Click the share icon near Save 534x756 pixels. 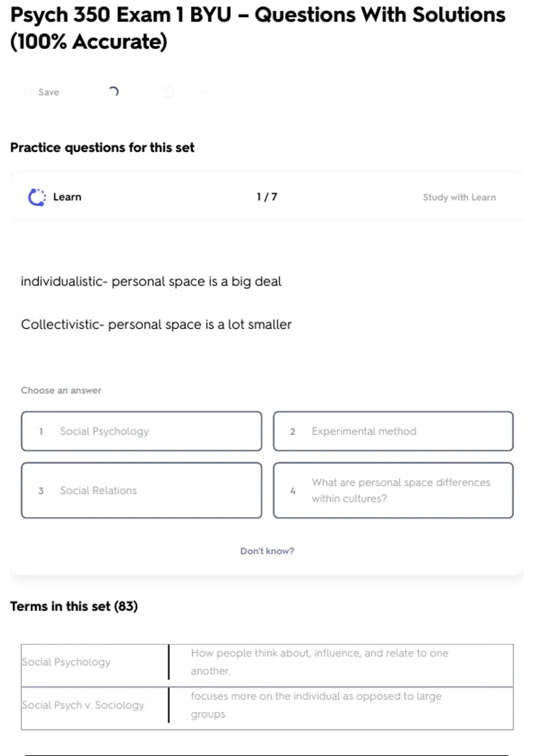coord(168,92)
